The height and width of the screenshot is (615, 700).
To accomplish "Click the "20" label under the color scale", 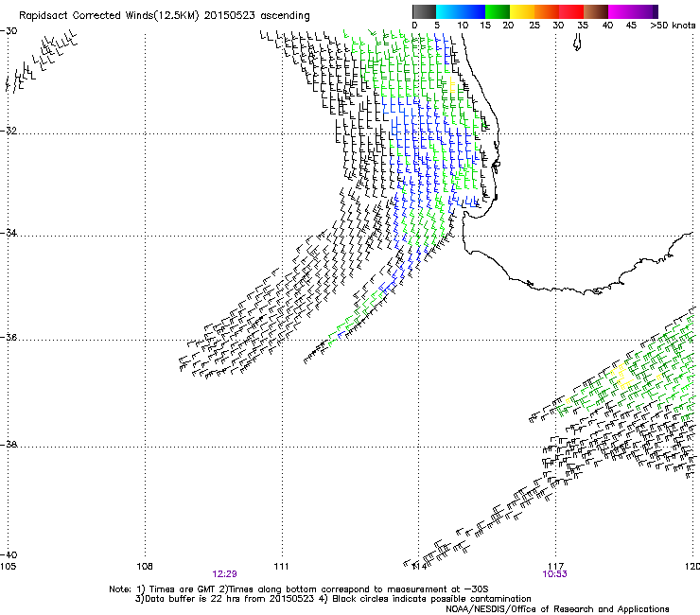I will coord(508,26).
